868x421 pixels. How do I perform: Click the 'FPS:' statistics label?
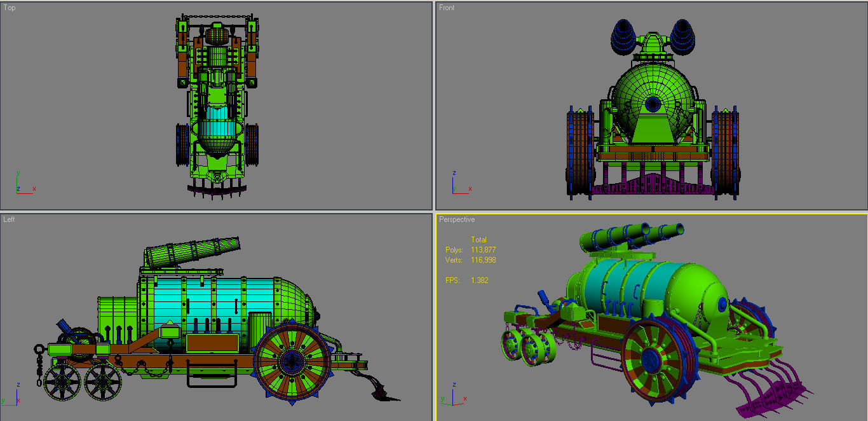(452, 280)
